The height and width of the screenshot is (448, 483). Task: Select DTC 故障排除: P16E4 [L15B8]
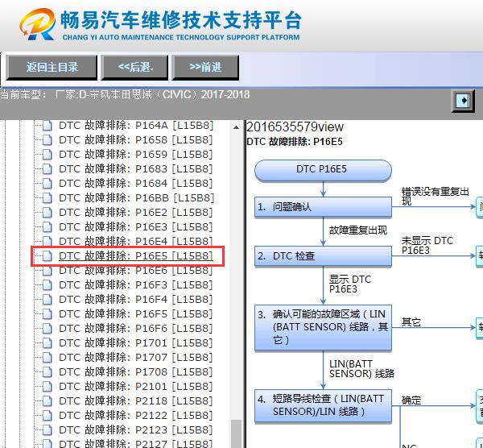136,242
